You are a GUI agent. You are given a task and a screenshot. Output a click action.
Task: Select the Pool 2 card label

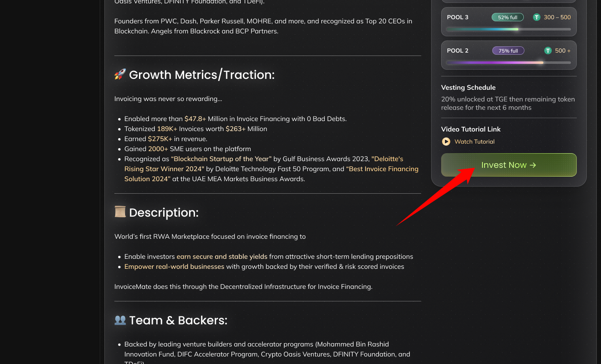[x=457, y=51]
